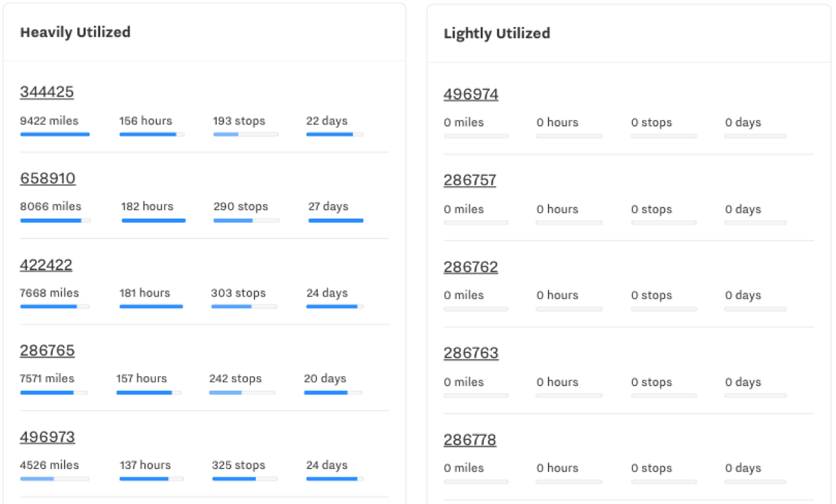Click the 156 hours value
Screen dimensions: 836x504
click(146, 121)
